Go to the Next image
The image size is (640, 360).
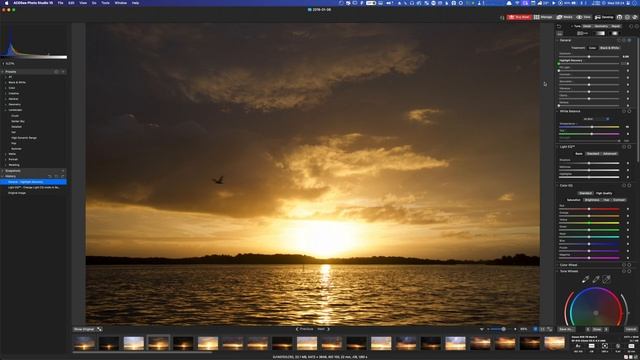tap(323, 329)
